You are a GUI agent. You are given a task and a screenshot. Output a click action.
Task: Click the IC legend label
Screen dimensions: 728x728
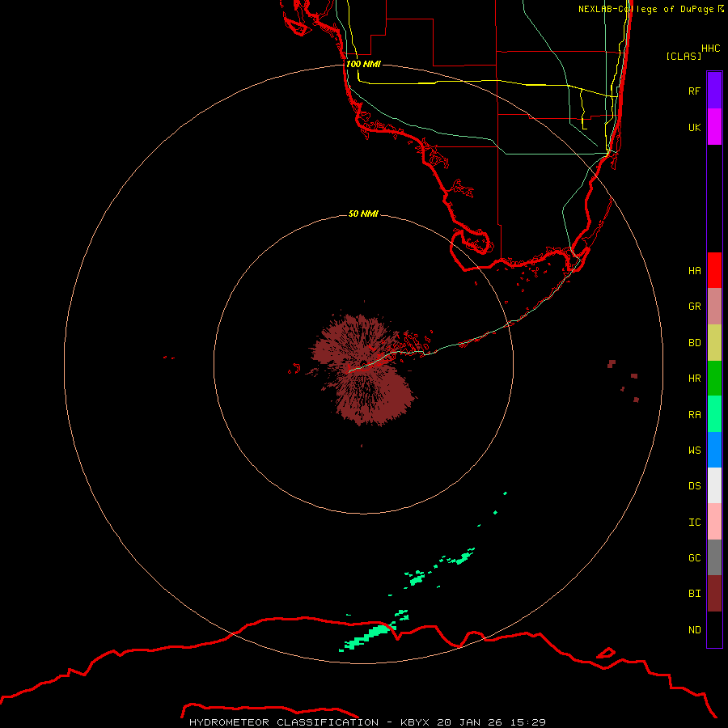click(694, 523)
